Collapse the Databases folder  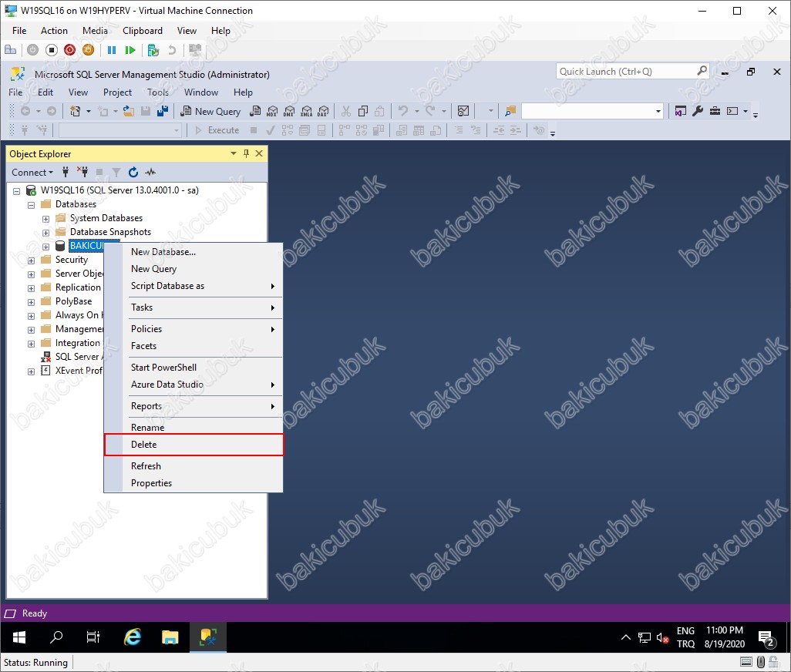32,205
